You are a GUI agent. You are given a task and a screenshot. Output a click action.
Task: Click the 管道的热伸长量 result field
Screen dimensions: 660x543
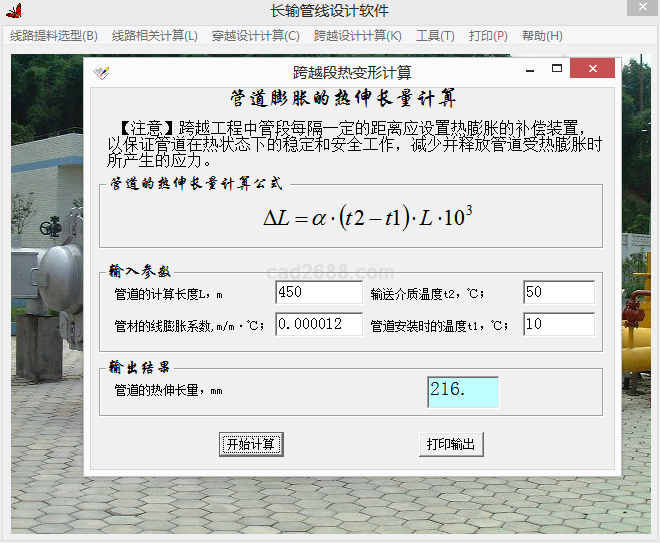pyautogui.click(x=462, y=391)
